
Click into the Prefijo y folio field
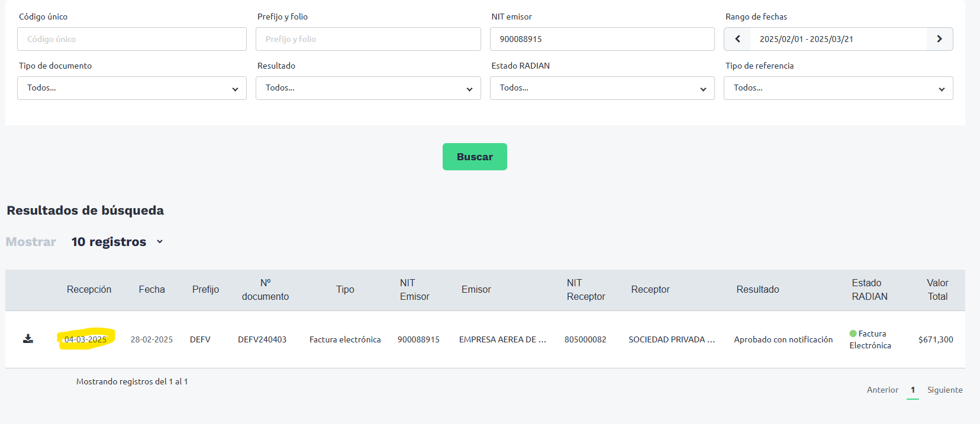pos(367,39)
